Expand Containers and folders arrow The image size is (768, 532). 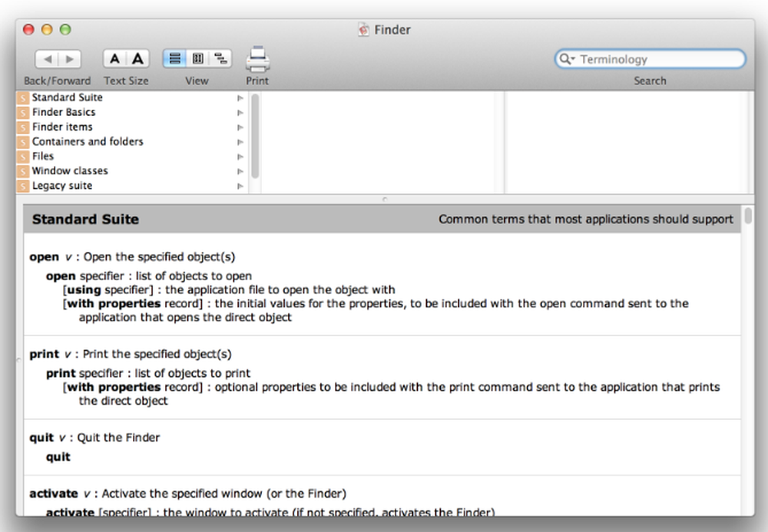(x=240, y=142)
